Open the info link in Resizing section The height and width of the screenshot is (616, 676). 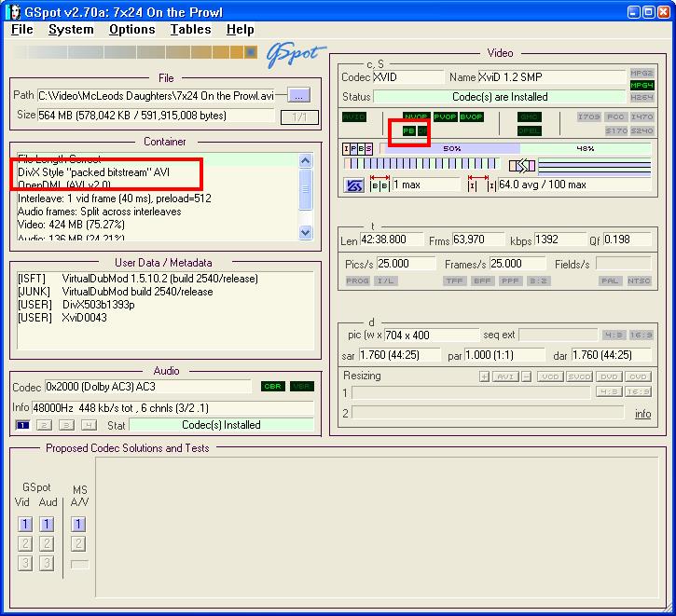point(642,414)
